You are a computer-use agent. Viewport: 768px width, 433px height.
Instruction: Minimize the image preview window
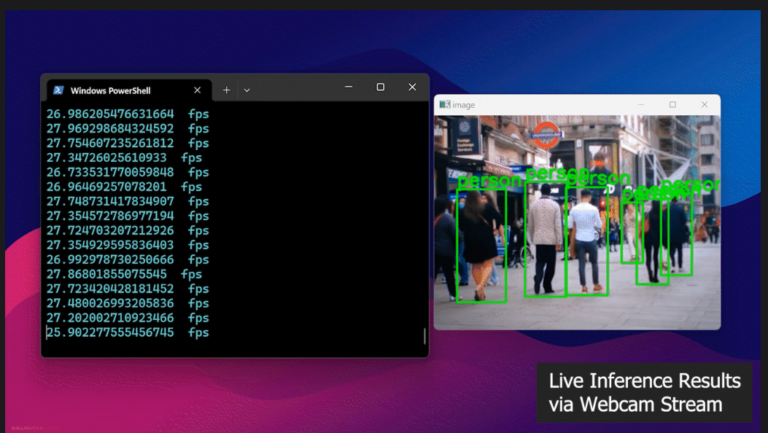click(x=642, y=105)
